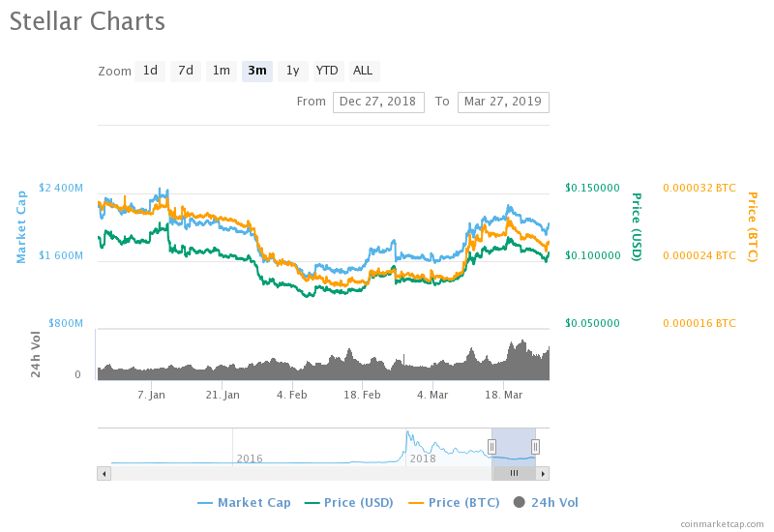The width and height of the screenshot is (774, 532).
Task: Click the navigator right range handle
Action: [x=535, y=447]
